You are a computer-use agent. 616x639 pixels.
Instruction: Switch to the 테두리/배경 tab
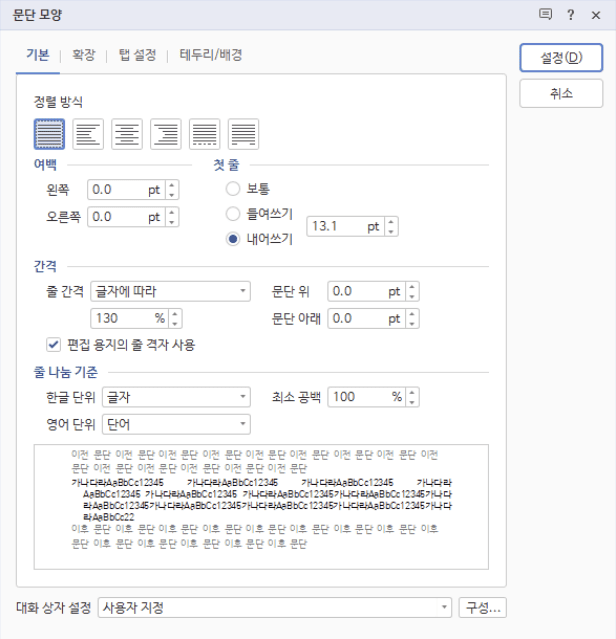(210, 56)
